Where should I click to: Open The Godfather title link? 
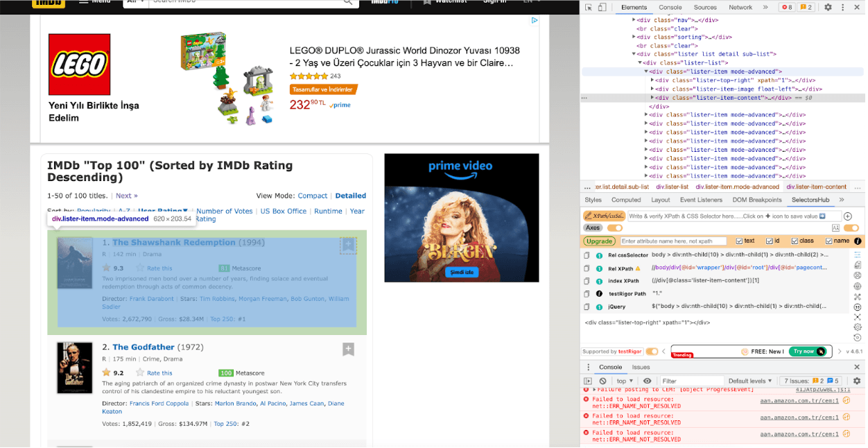144,347
